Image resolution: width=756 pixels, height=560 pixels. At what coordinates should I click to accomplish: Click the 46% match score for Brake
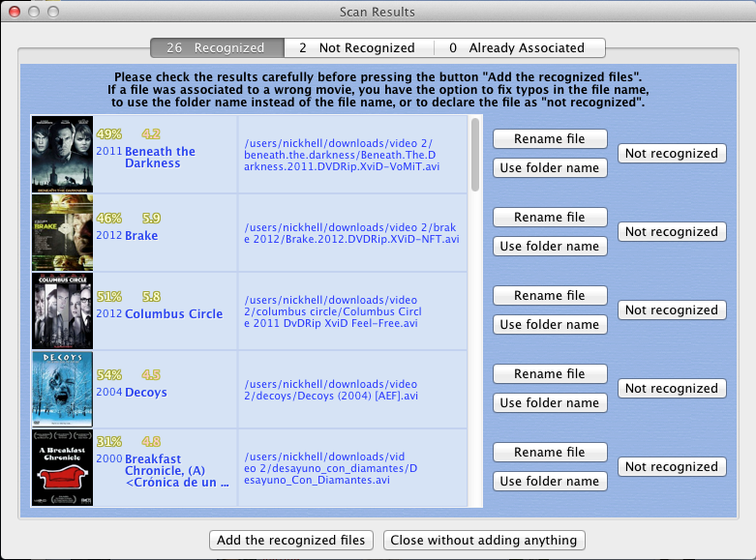click(x=109, y=219)
